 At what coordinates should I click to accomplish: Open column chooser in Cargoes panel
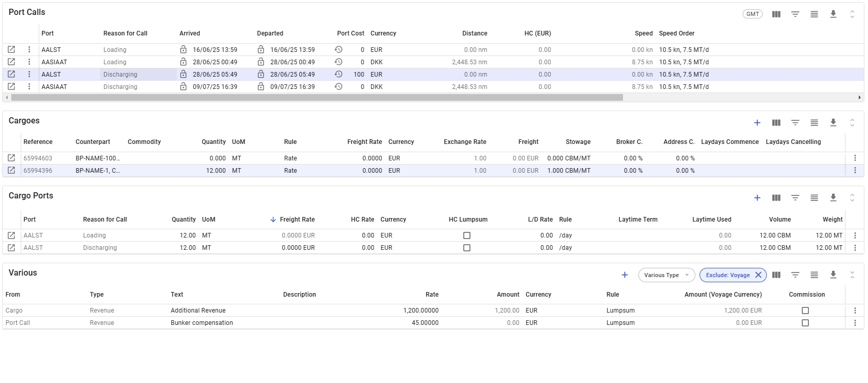coord(776,123)
